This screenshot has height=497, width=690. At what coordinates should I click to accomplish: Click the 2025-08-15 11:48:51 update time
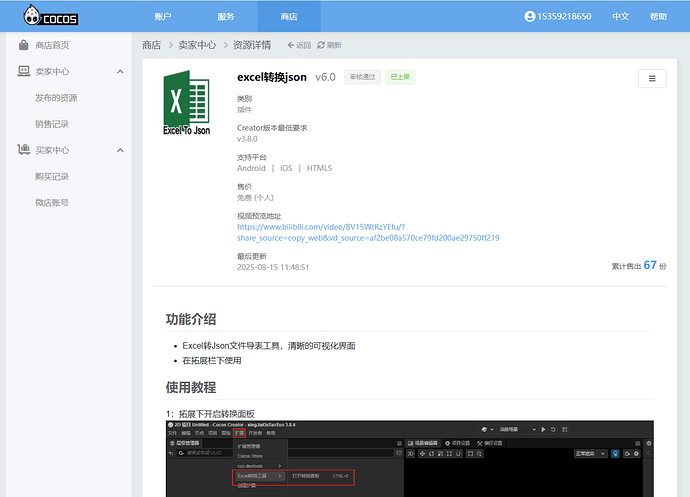[273, 267]
